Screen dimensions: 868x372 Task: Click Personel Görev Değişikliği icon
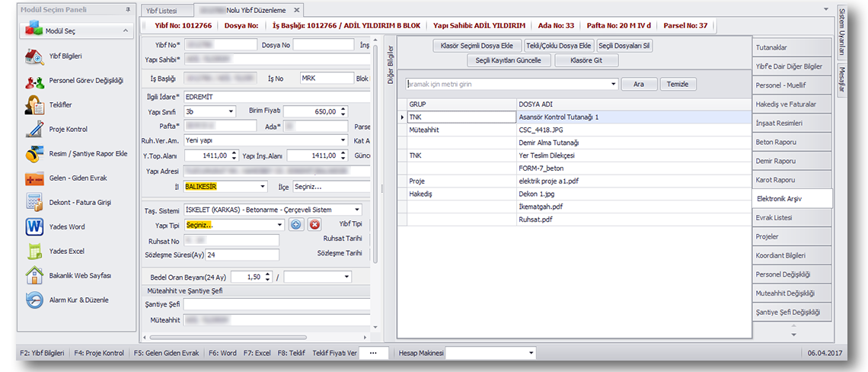point(35,81)
